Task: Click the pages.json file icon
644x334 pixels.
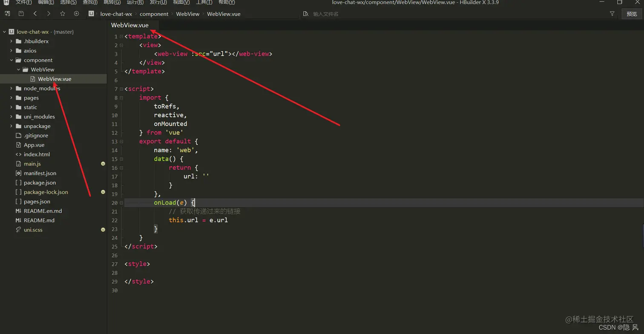Action: pyautogui.click(x=18, y=202)
